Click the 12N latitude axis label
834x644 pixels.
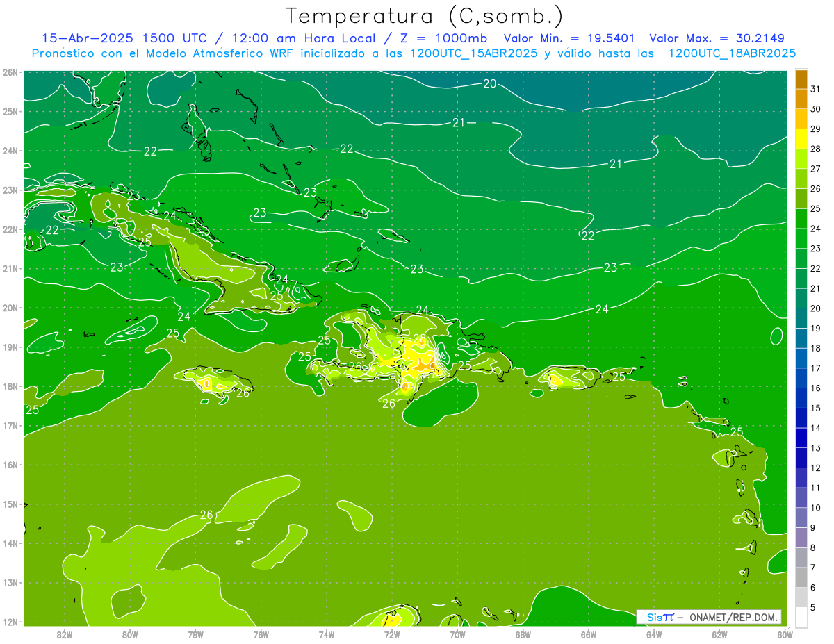click(10, 622)
